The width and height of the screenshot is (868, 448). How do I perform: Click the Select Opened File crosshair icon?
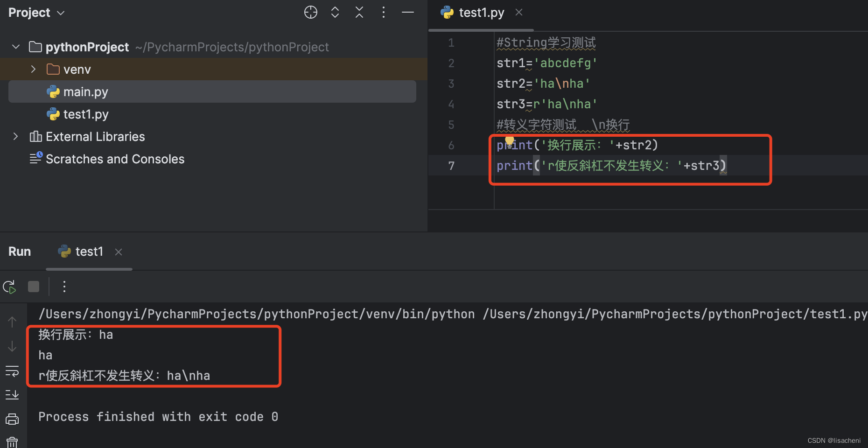pyautogui.click(x=311, y=13)
